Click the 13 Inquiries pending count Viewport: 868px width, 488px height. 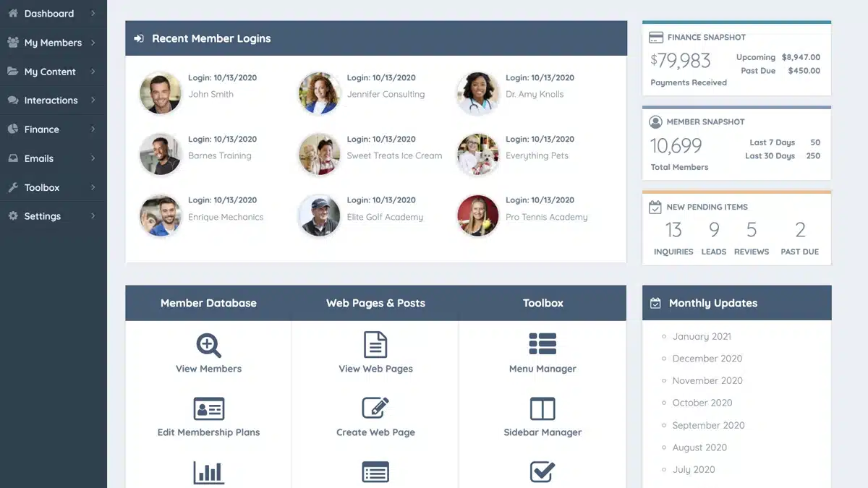click(673, 231)
